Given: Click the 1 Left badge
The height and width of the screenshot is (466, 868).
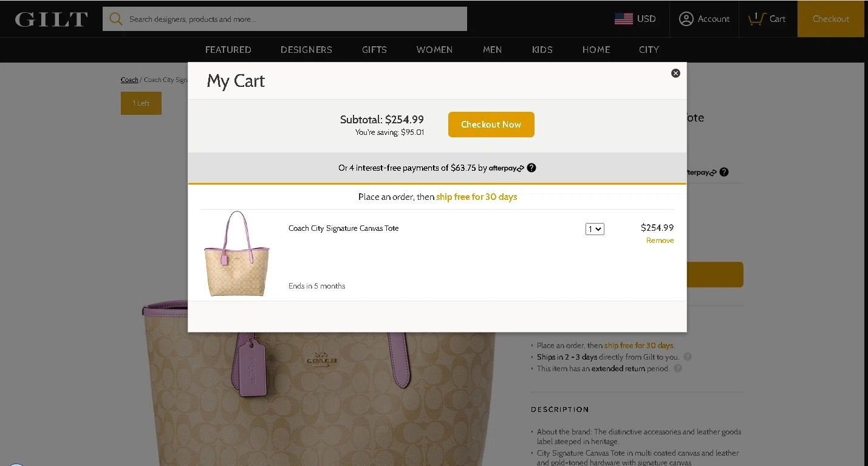Looking at the screenshot, I should tap(141, 103).
